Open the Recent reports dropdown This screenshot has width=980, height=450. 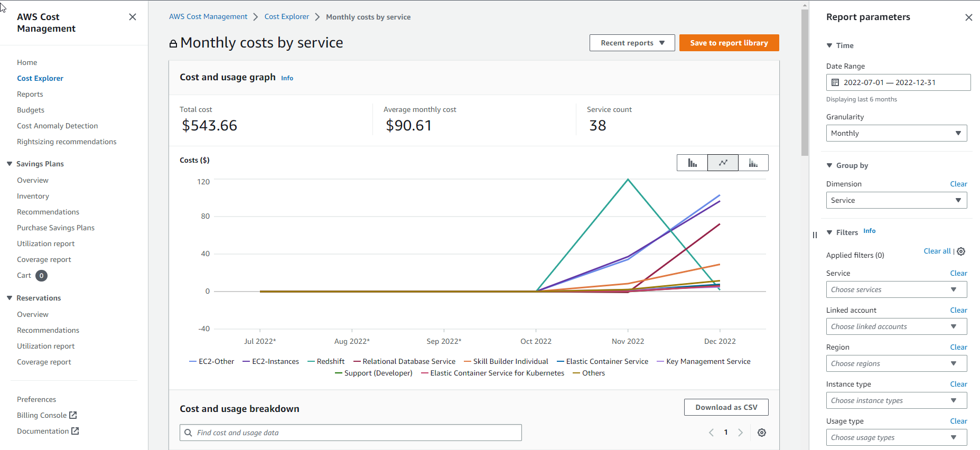pos(632,43)
